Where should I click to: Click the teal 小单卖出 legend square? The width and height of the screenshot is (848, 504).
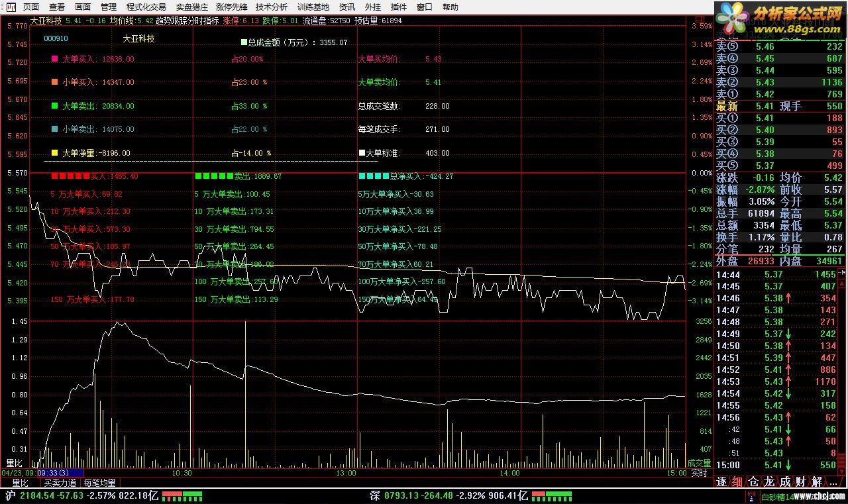[54, 129]
